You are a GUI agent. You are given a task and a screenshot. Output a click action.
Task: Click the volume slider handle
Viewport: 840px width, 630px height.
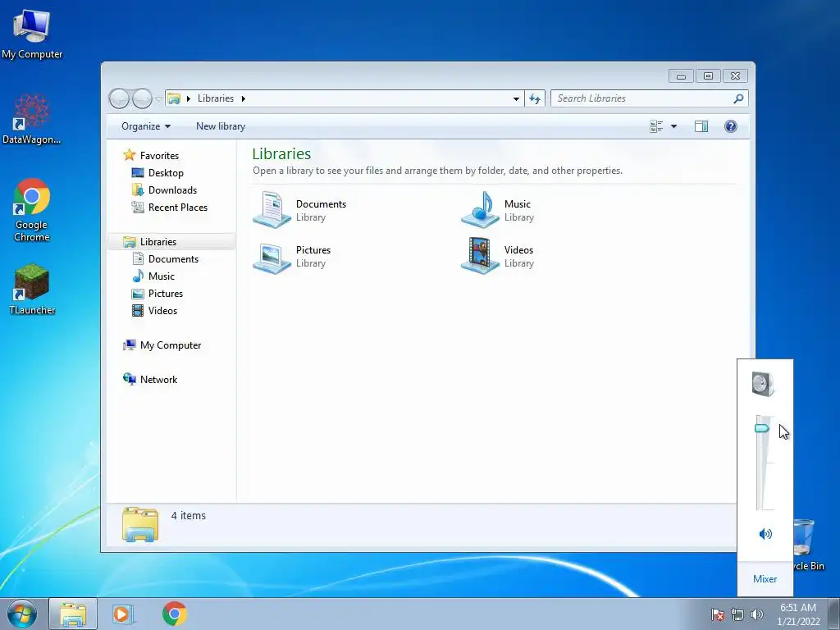tap(762, 428)
